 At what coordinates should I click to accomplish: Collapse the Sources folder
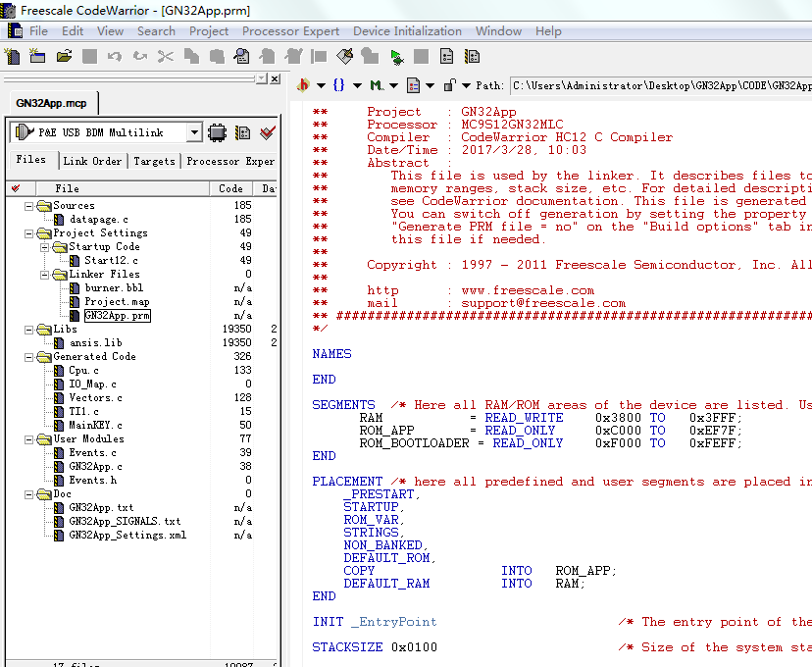29,206
